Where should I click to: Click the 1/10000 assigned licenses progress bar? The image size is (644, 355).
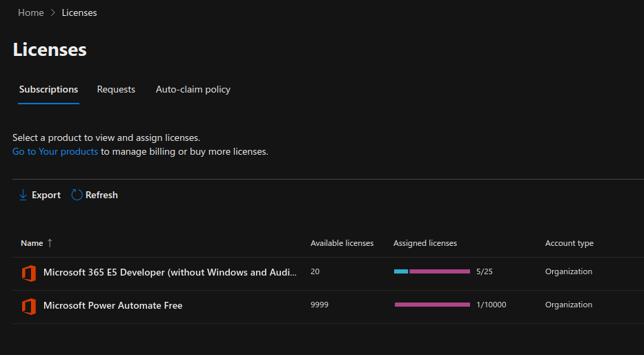tap(432, 305)
